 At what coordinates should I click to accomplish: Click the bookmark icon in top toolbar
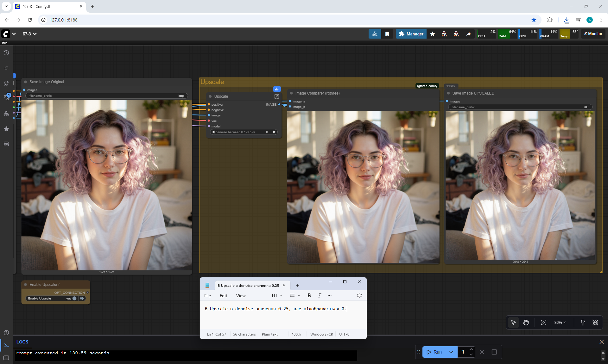point(387,34)
